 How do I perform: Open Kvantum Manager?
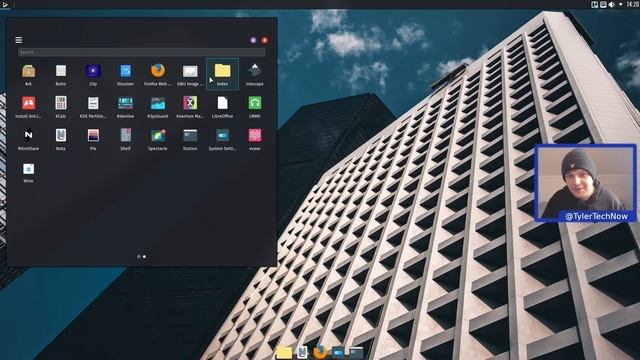[x=190, y=107]
